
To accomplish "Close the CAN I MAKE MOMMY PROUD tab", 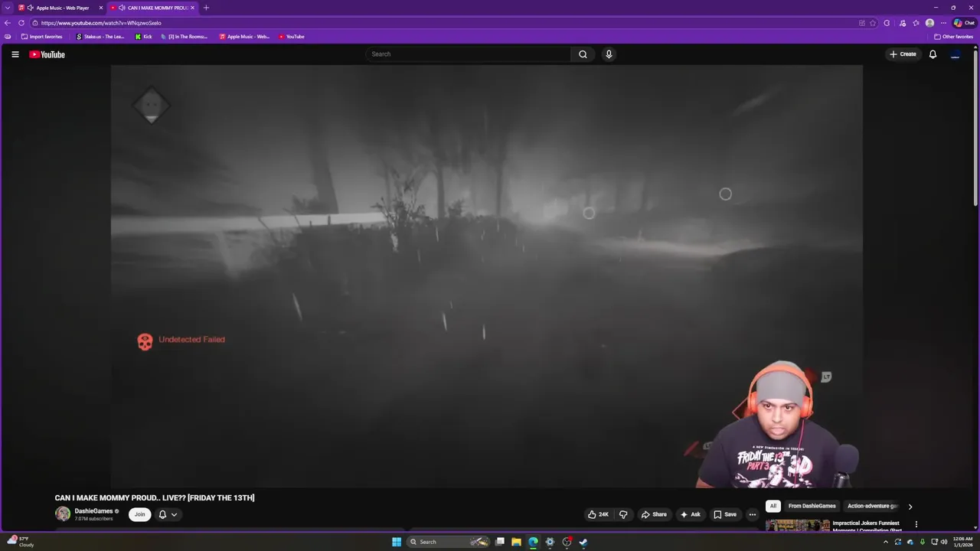I will click(192, 8).
